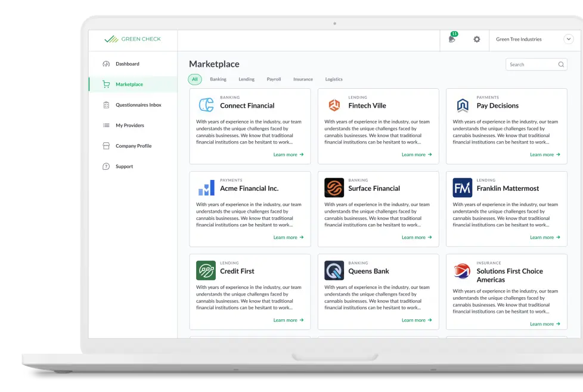The height and width of the screenshot is (392, 583).
Task: Click Learn more on Acme Financial Inc.
Action: [x=289, y=237]
